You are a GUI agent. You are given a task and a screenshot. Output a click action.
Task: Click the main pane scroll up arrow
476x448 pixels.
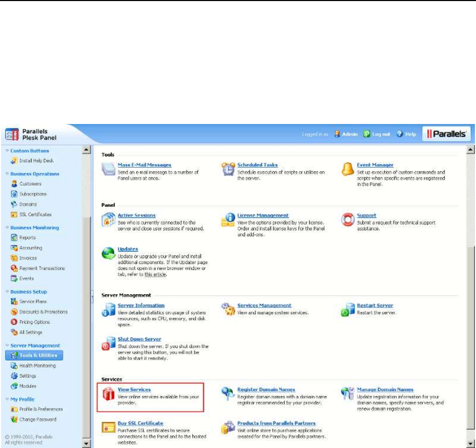click(x=470, y=150)
